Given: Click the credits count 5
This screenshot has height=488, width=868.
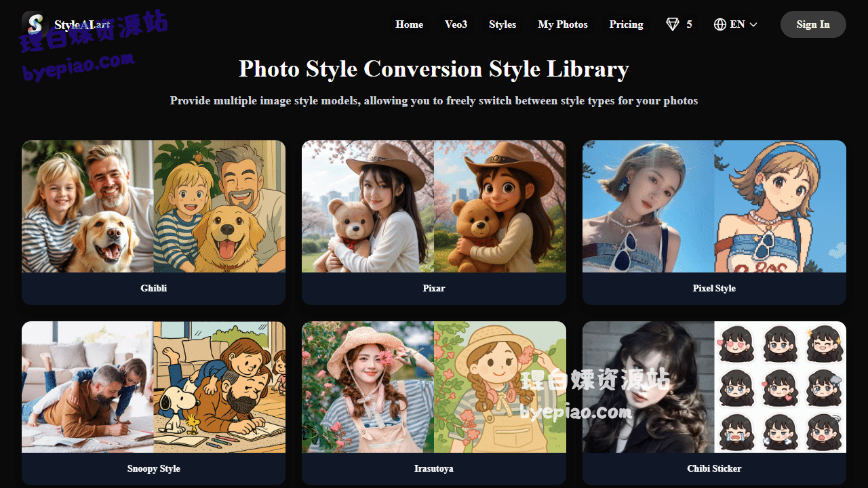Looking at the screenshot, I should [x=689, y=24].
